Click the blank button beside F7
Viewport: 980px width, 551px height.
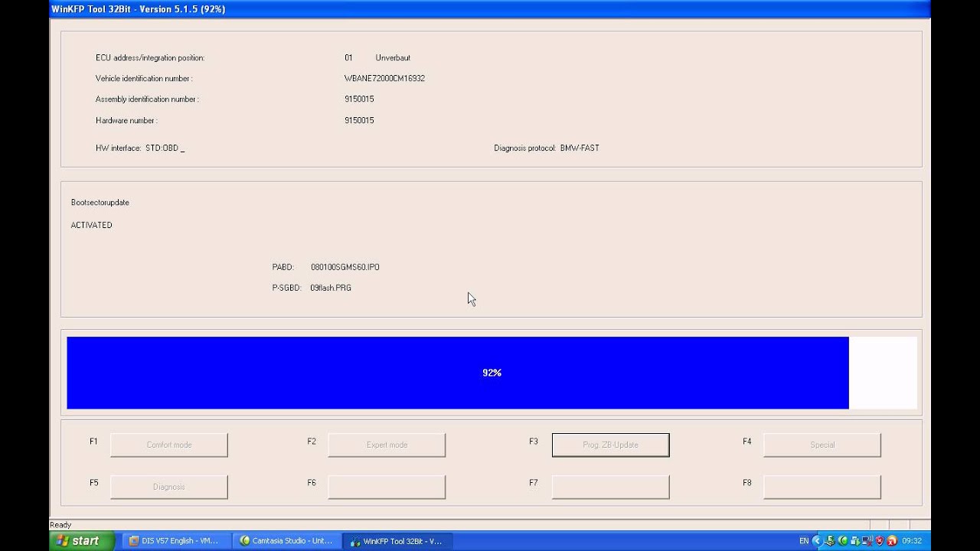(610, 487)
